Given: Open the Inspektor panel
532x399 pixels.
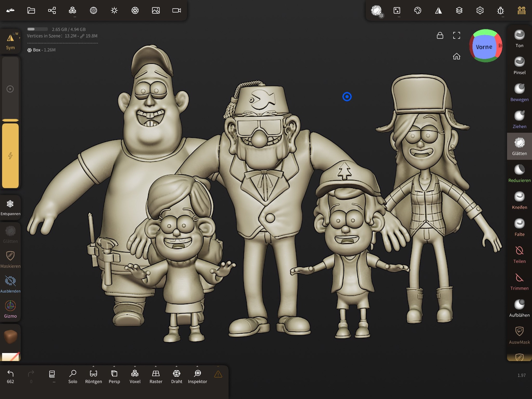Looking at the screenshot, I should pos(197,377).
